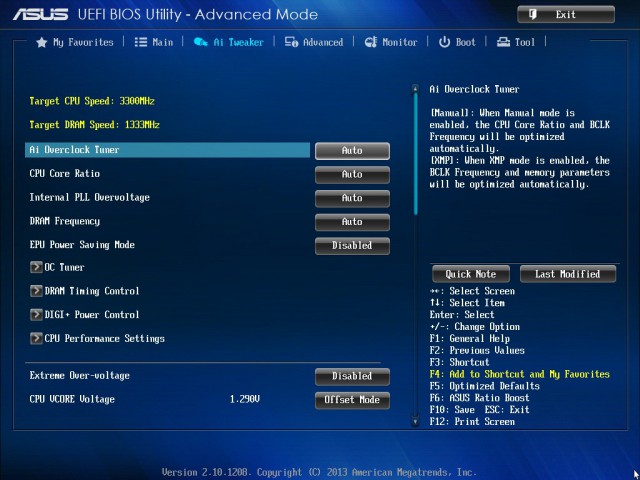Image resolution: width=640 pixels, height=480 pixels.
Task: Change EPU Power Saving Mode Disabled option
Action: pyautogui.click(x=352, y=245)
